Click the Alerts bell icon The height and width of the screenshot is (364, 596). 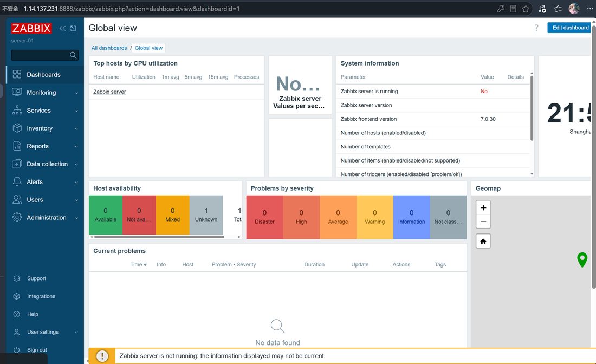(x=17, y=181)
